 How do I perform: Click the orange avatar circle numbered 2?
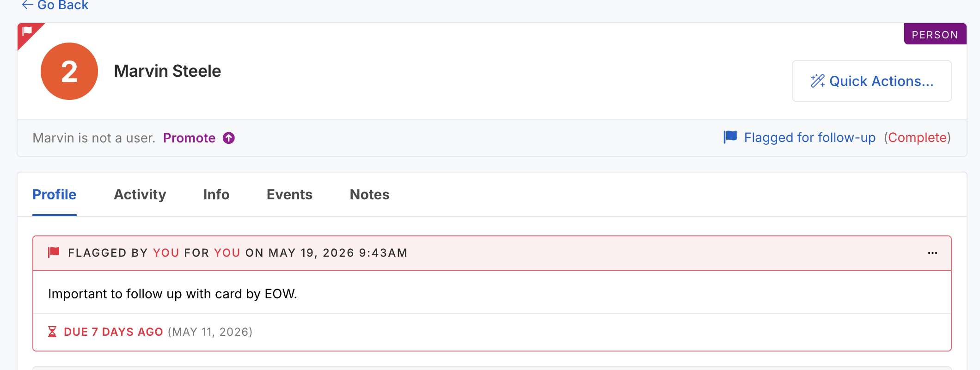69,71
